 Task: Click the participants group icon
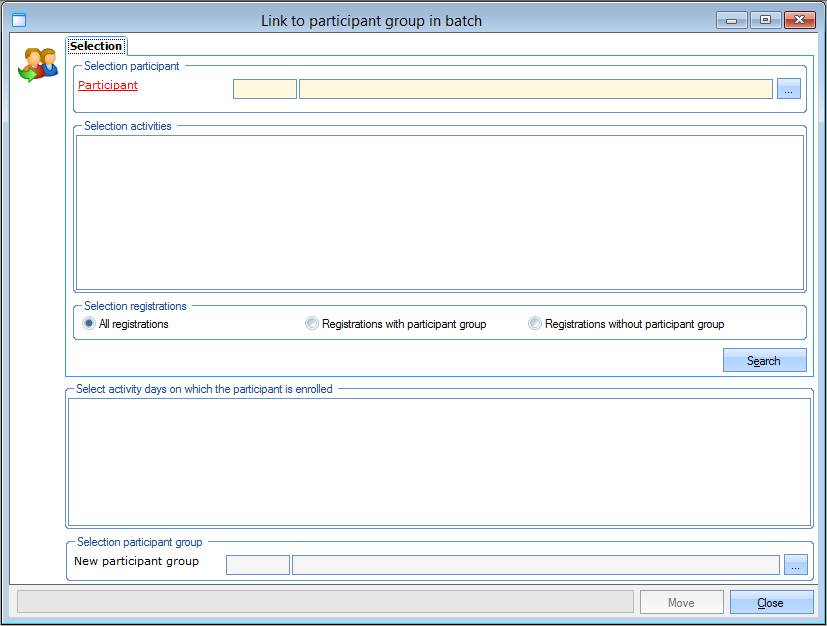coord(38,65)
